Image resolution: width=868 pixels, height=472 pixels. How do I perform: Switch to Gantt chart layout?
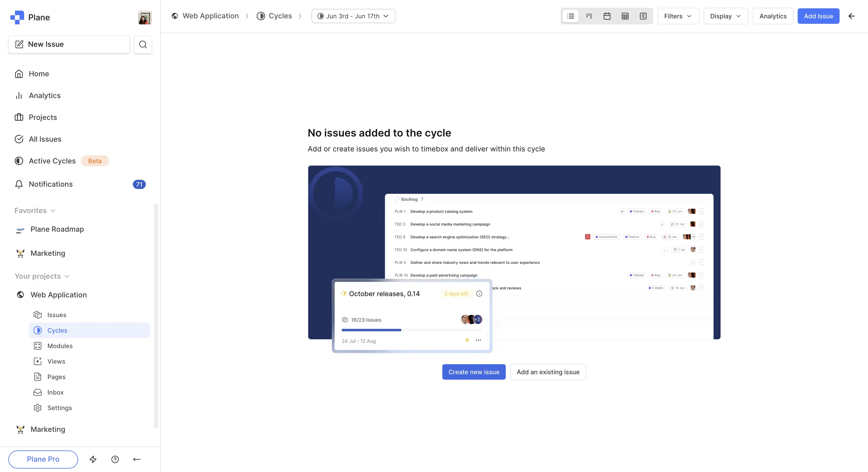(x=643, y=16)
